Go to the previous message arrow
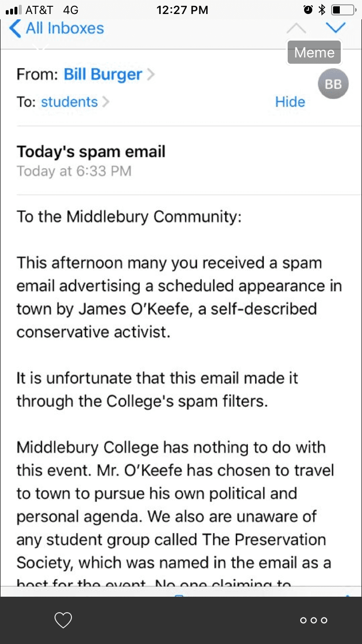This screenshot has height=644, width=362. 296,28
